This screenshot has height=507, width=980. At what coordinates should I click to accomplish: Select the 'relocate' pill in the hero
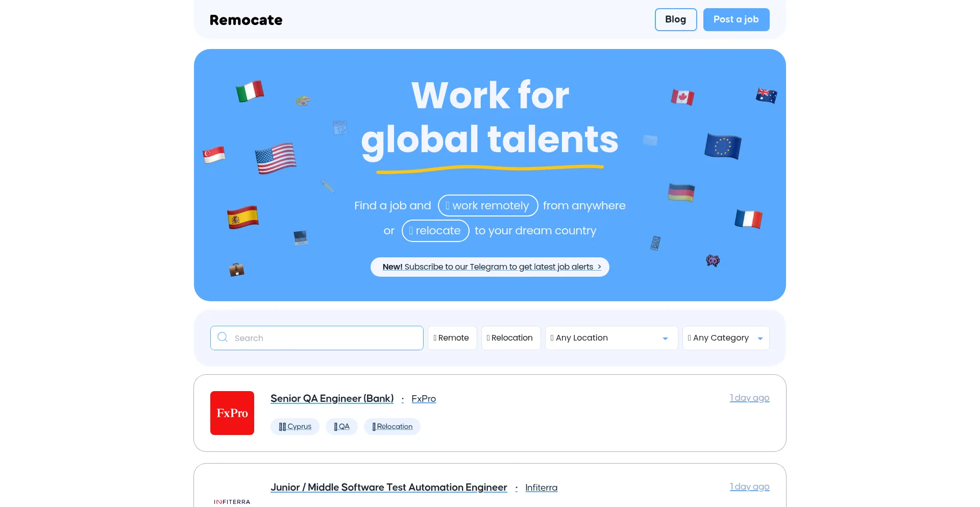(x=435, y=231)
